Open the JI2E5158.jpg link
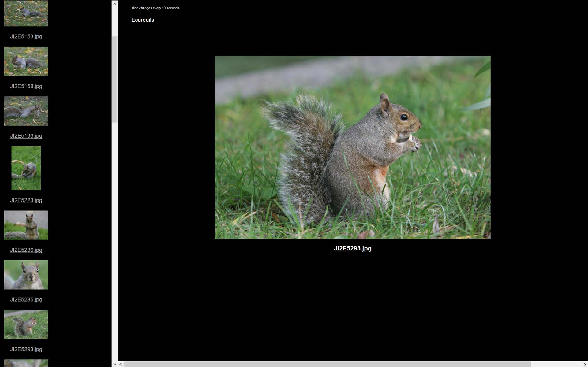This screenshot has width=588, height=367. pyautogui.click(x=26, y=86)
